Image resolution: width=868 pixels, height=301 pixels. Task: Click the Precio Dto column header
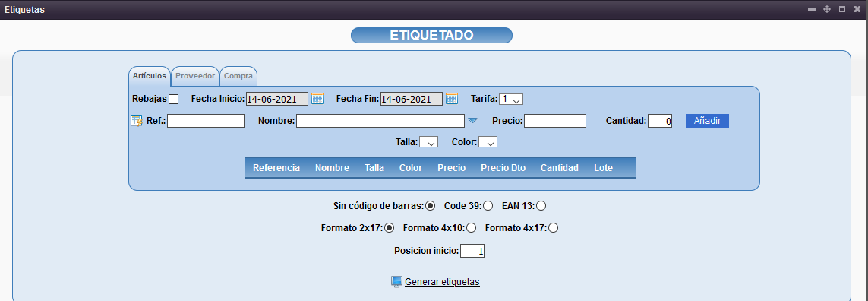coord(503,168)
